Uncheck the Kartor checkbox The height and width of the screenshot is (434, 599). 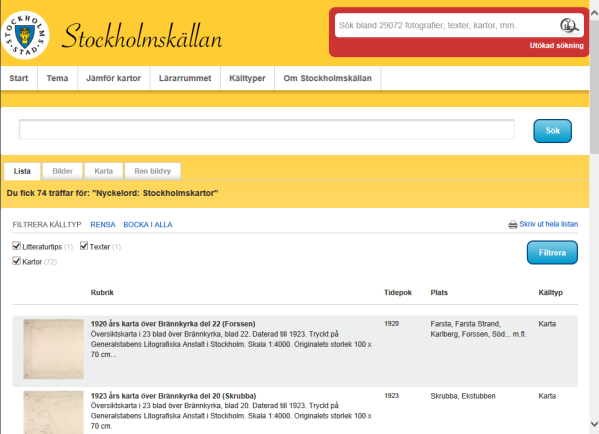pos(16,261)
